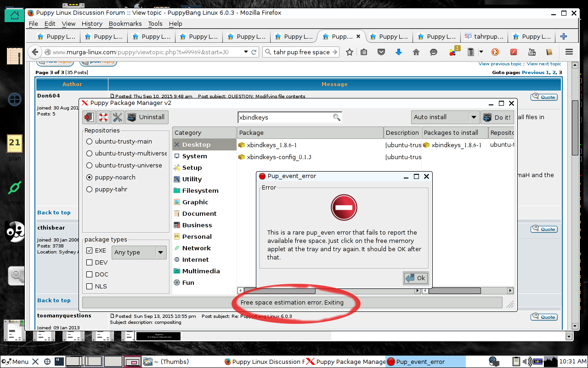Image resolution: width=588 pixels, height=368 pixels.
Task: Click the Uninstall button
Action: (146, 117)
